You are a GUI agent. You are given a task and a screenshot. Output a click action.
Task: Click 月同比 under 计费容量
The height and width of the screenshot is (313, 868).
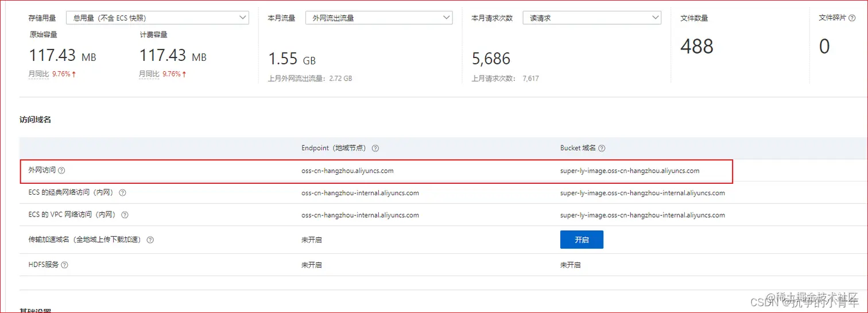click(x=149, y=74)
